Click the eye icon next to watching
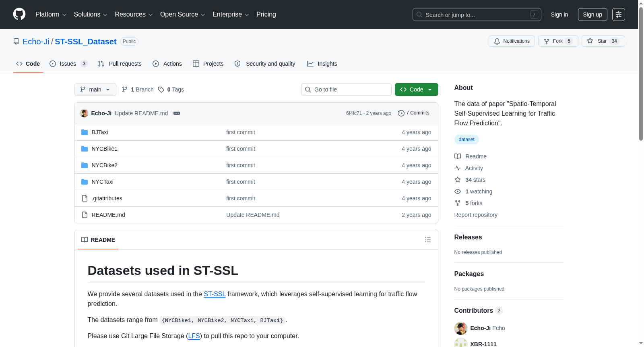 (458, 191)
